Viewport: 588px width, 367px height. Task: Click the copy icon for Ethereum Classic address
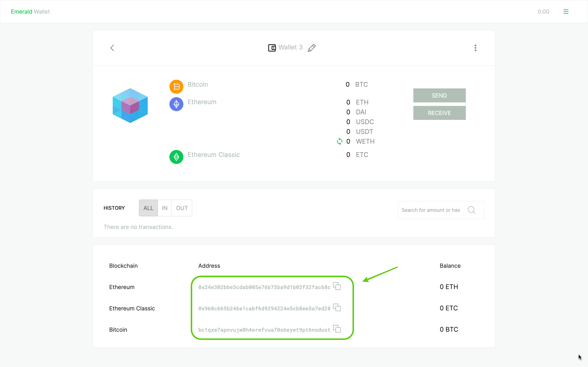click(x=337, y=307)
